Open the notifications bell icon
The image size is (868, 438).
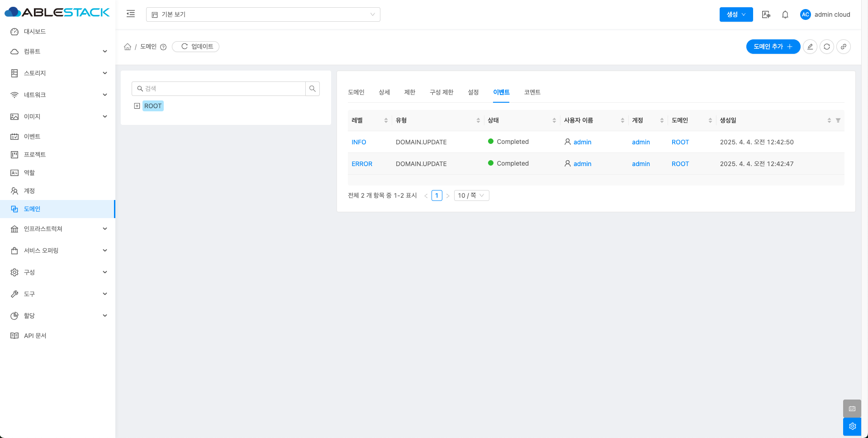point(785,14)
